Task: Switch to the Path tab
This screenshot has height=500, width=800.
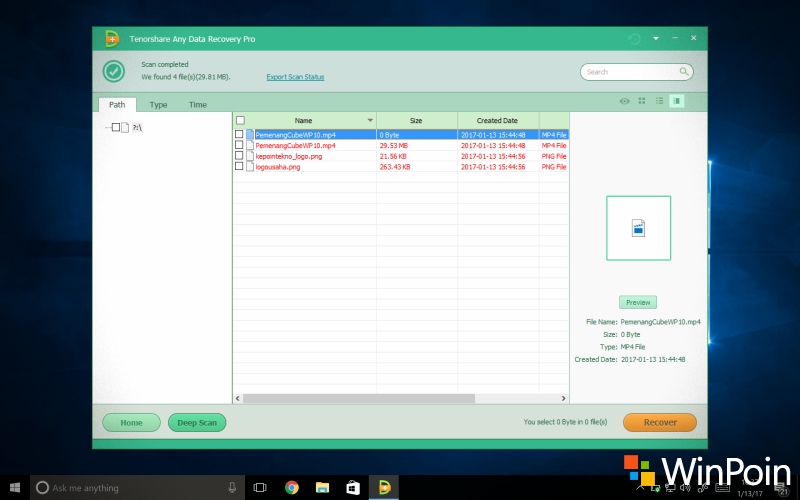Action: (x=117, y=105)
